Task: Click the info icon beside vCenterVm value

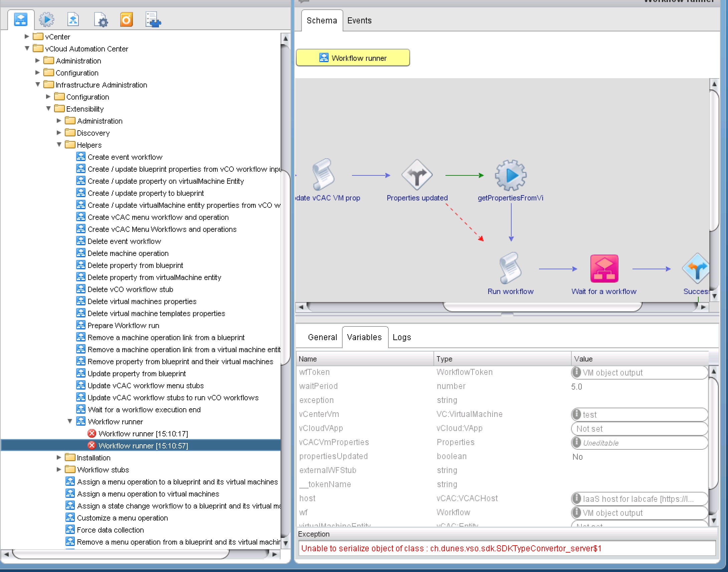Action: coord(576,414)
